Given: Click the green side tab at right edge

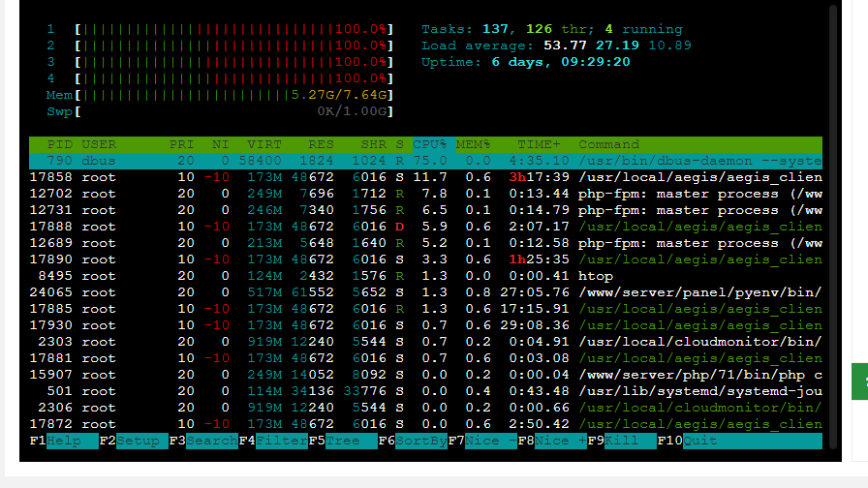Looking at the screenshot, I should pos(859,381).
